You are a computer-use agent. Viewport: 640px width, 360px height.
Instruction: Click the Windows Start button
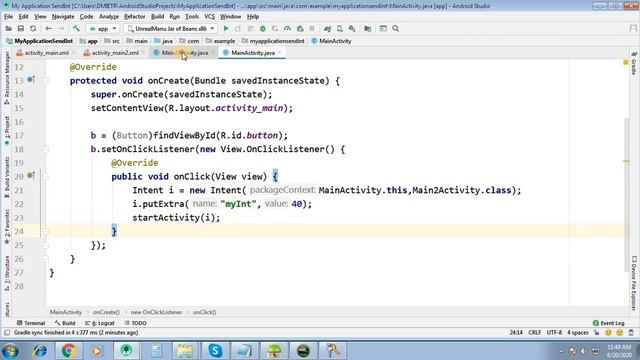click(10, 351)
